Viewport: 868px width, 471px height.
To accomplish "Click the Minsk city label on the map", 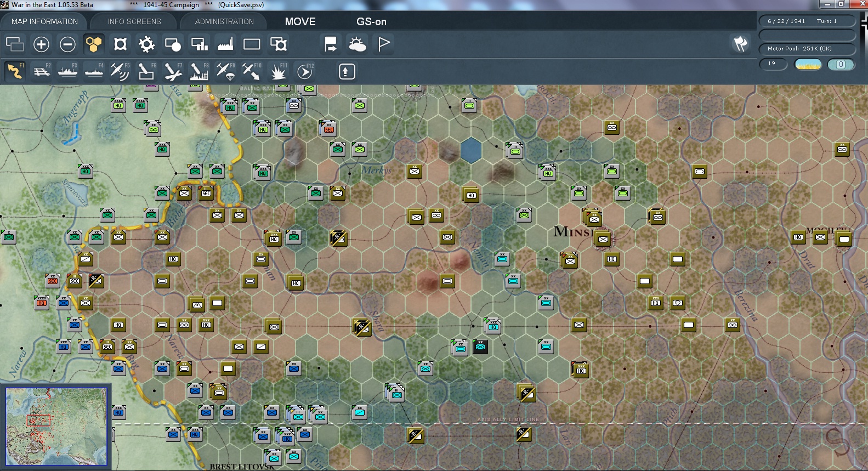I will [x=574, y=231].
